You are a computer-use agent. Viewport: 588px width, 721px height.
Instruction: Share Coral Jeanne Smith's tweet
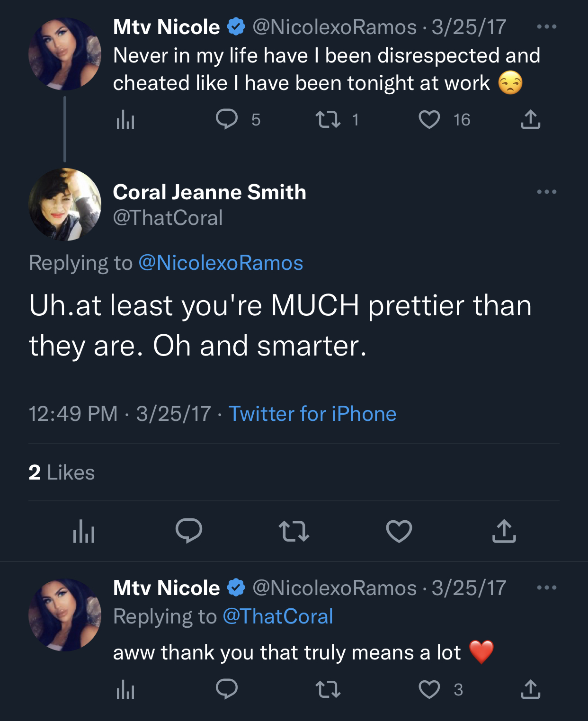[504, 531]
